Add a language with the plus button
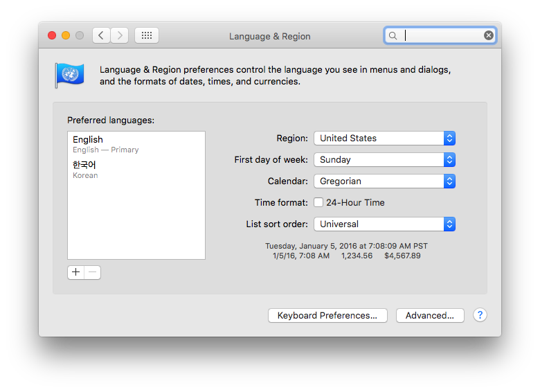The width and height of the screenshot is (540, 392). (75, 272)
